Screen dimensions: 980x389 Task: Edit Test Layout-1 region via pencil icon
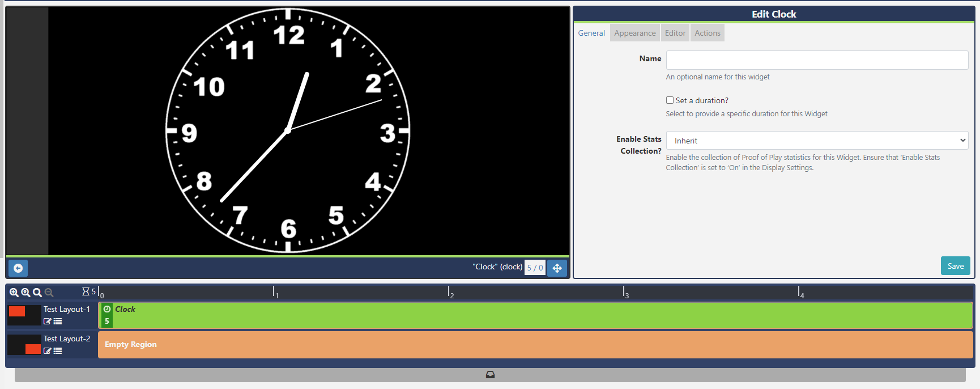48,322
